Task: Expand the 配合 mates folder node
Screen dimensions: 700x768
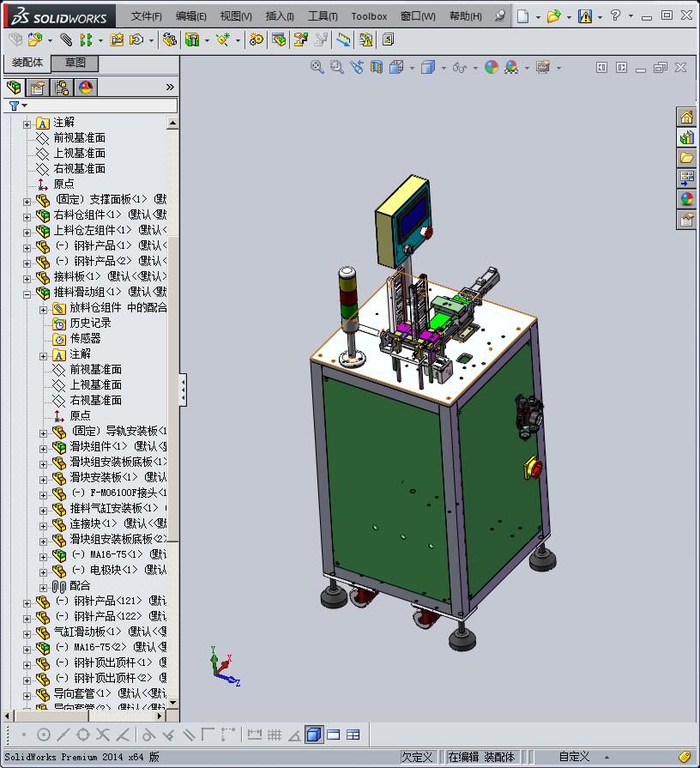Action: tap(43, 588)
